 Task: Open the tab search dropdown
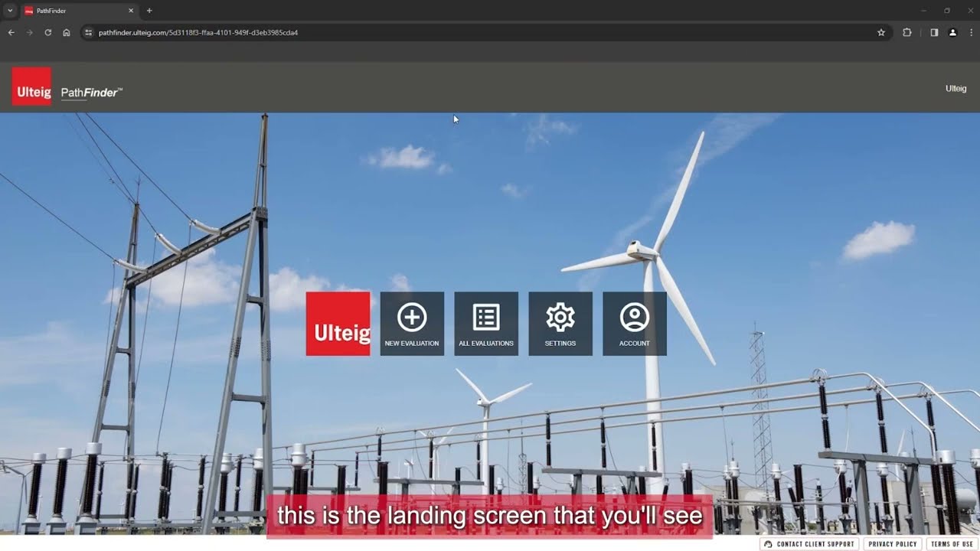pyautogui.click(x=10, y=11)
